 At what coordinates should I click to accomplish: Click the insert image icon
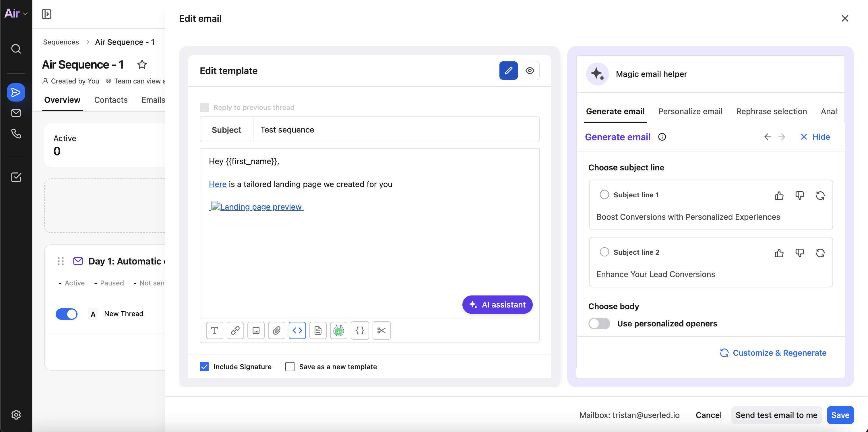[x=256, y=330]
